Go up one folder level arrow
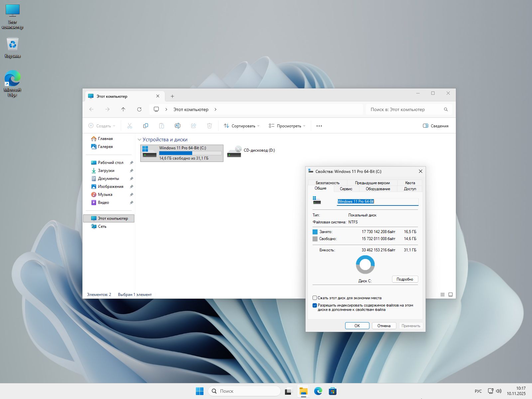532x399 pixels. [x=123, y=109]
